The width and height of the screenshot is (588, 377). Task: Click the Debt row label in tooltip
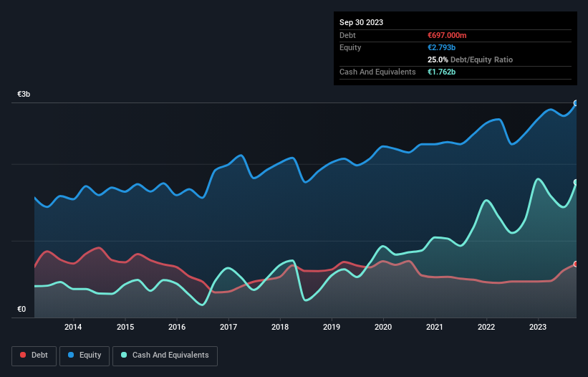coord(347,35)
